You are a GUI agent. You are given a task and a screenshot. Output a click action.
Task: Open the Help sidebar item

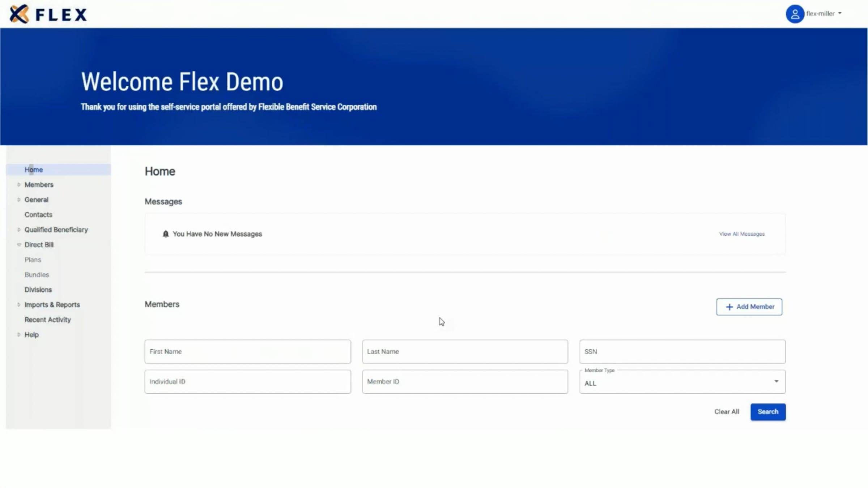(31, 335)
